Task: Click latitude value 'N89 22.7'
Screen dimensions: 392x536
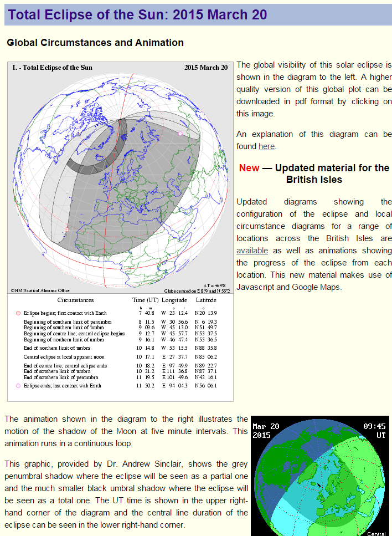Action: pyautogui.click(x=205, y=366)
